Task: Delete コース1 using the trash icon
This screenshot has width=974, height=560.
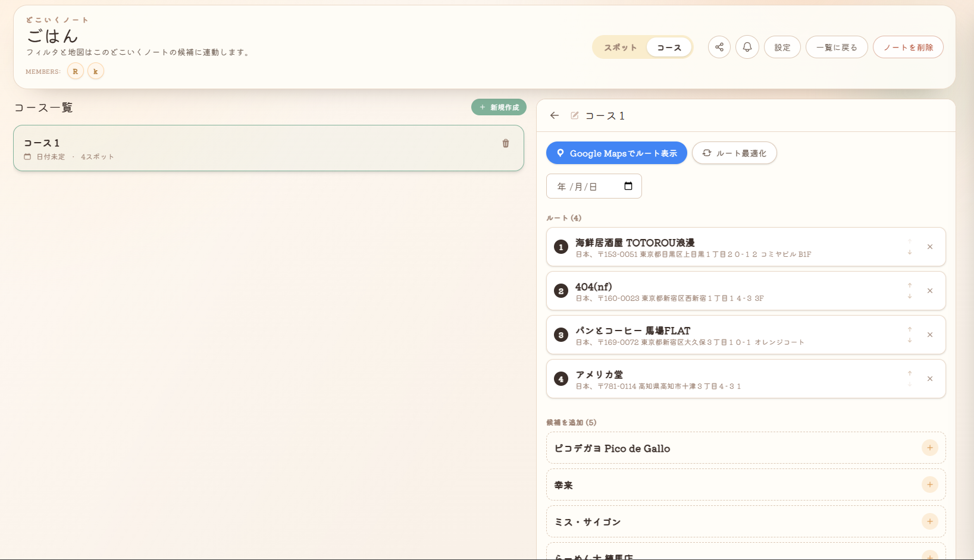Action: pyautogui.click(x=505, y=143)
